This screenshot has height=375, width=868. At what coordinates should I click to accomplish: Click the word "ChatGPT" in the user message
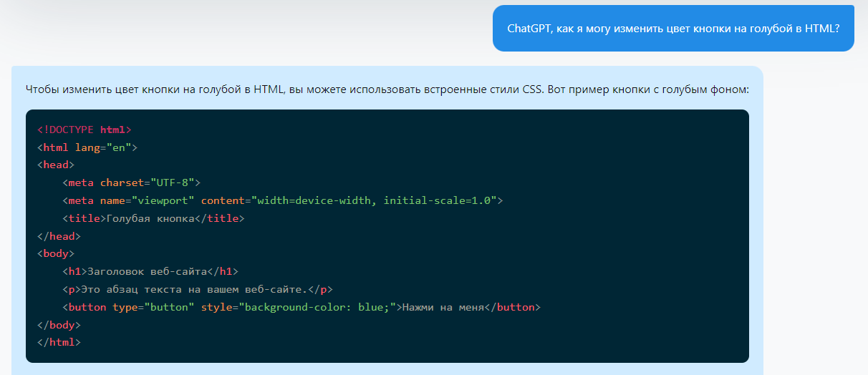click(x=530, y=29)
